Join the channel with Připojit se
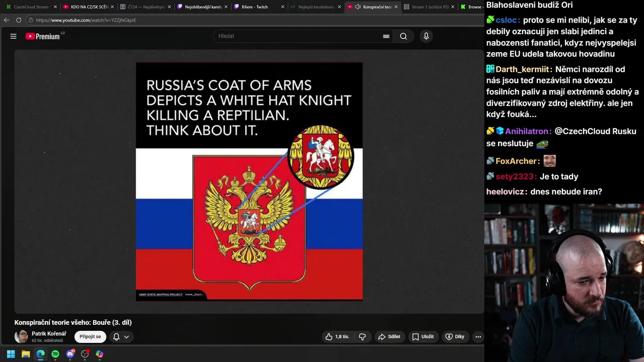Image resolution: width=644 pixels, height=362 pixels. [x=90, y=337]
